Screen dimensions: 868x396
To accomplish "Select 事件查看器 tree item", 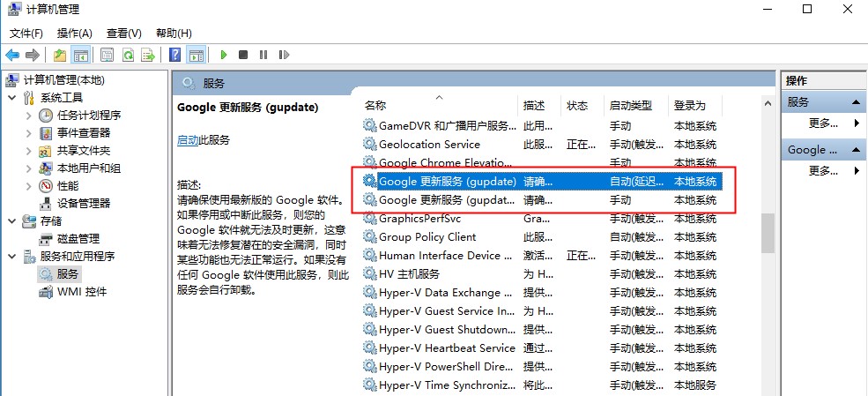I will [x=84, y=133].
